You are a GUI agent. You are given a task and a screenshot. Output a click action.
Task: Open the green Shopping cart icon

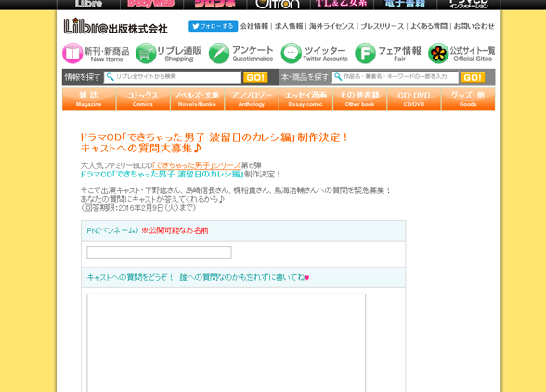tap(146, 53)
